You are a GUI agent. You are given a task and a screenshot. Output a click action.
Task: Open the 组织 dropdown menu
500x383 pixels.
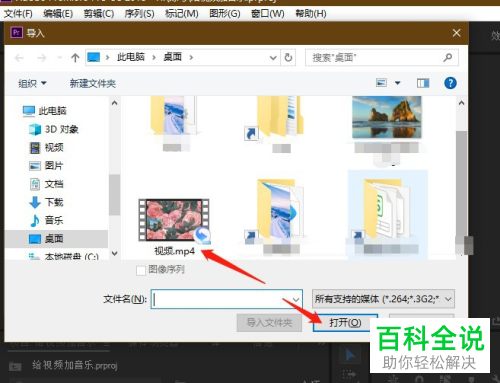32,83
